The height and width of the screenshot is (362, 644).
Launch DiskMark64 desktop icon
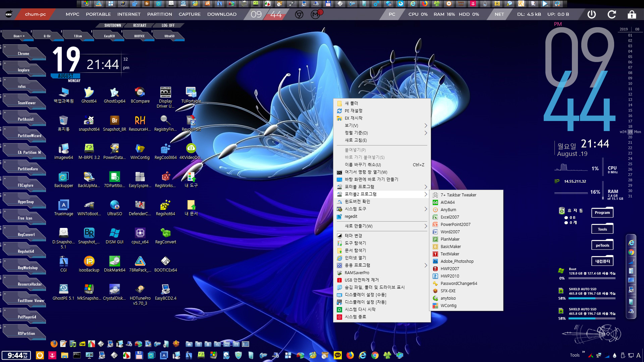click(x=114, y=264)
